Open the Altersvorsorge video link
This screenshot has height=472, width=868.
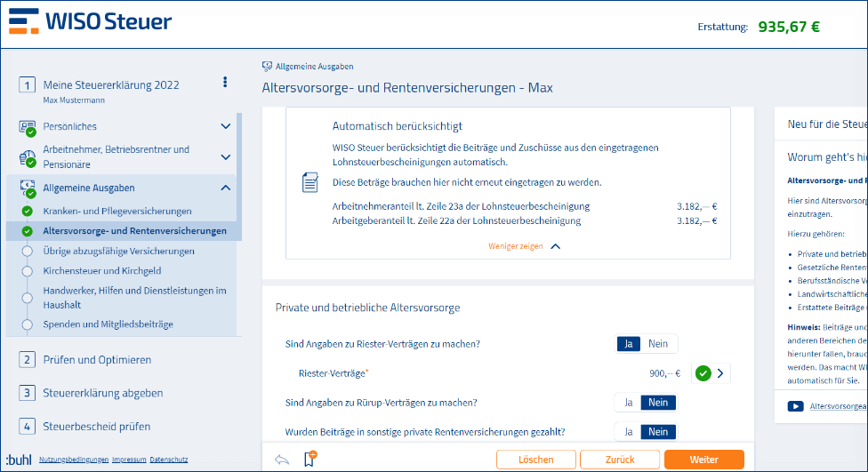(x=838, y=406)
